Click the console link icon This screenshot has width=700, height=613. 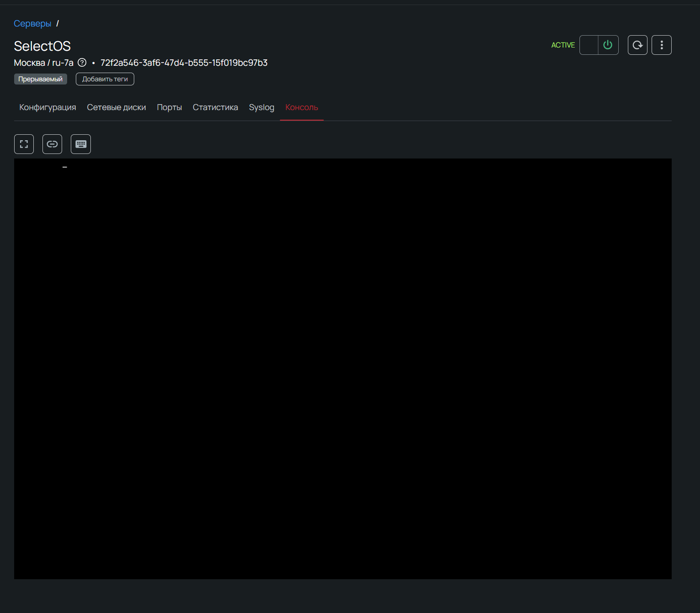click(x=52, y=144)
